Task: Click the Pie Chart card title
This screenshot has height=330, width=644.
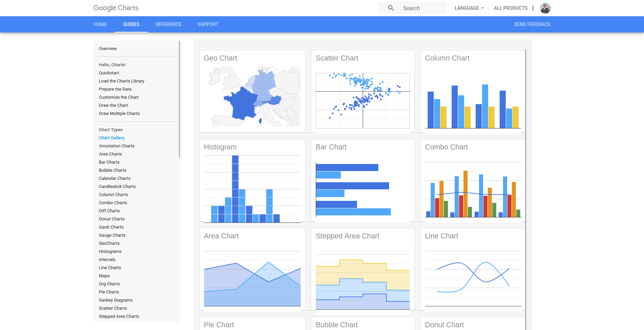Action: pos(219,325)
